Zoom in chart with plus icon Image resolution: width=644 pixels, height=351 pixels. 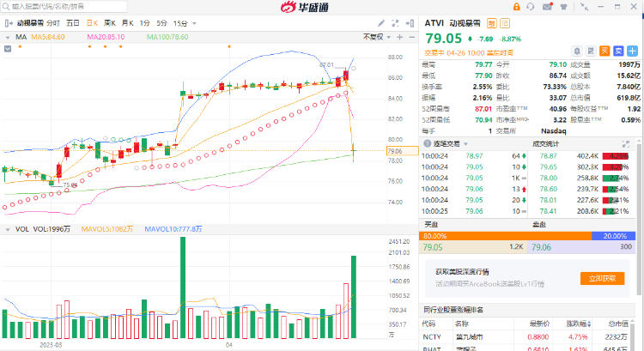coord(399,37)
